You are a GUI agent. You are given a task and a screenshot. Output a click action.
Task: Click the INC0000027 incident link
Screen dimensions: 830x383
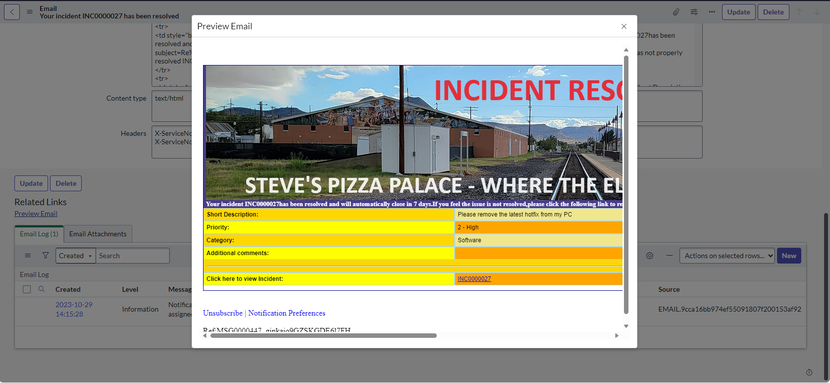[x=474, y=279]
